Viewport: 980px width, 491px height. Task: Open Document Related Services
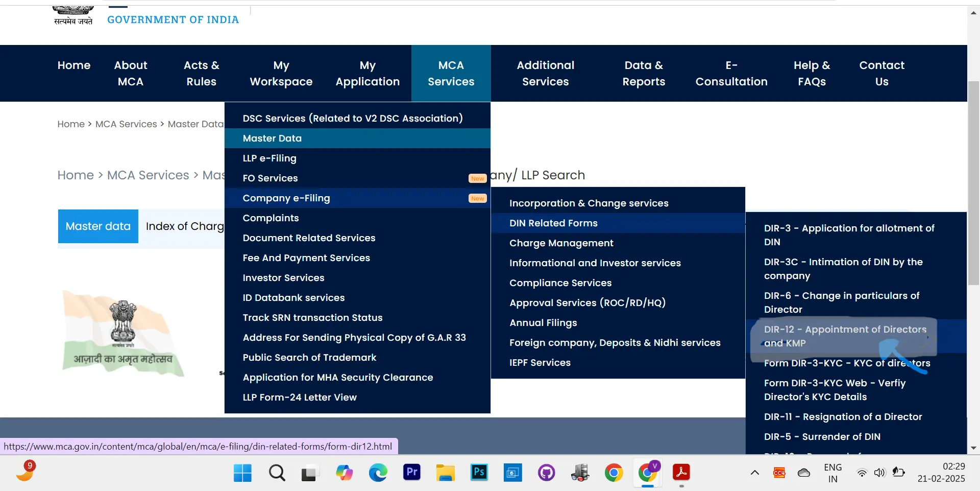pos(357,238)
